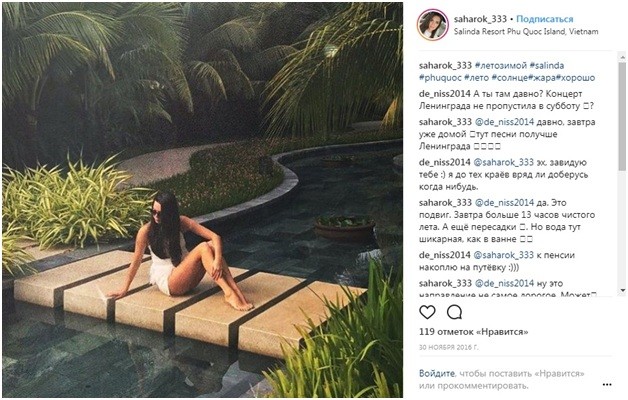Viewport: 628px width, 400px height.
Task: Open Salinda Resort Phu Quoc Island location
Action: (x=526, y=32)
